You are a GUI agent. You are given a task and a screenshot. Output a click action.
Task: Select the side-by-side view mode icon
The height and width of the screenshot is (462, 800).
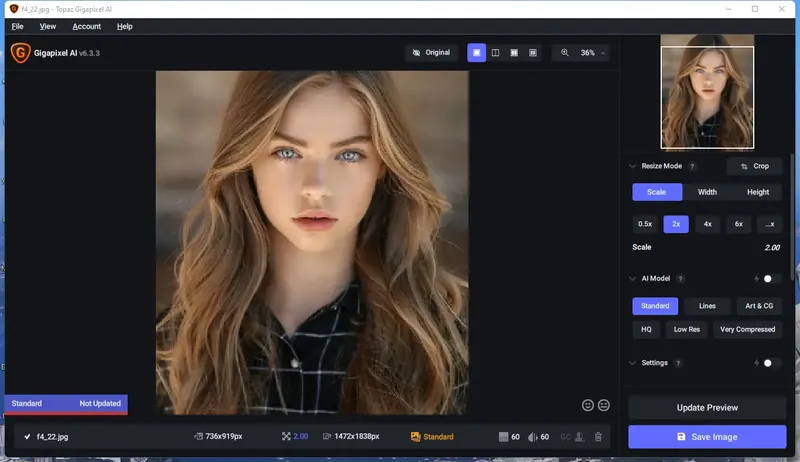514,53
